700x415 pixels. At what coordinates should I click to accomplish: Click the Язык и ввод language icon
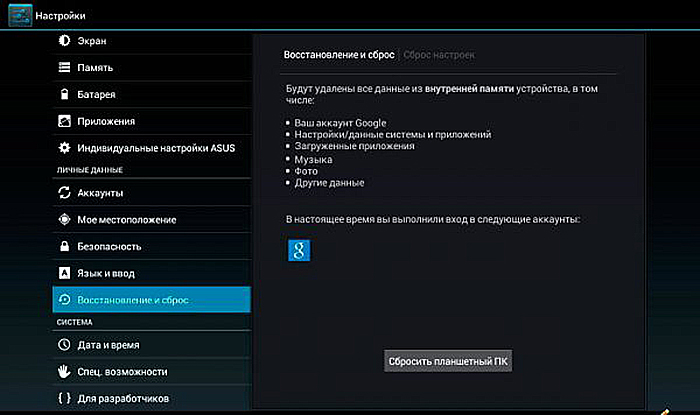[x=64, y=273]
